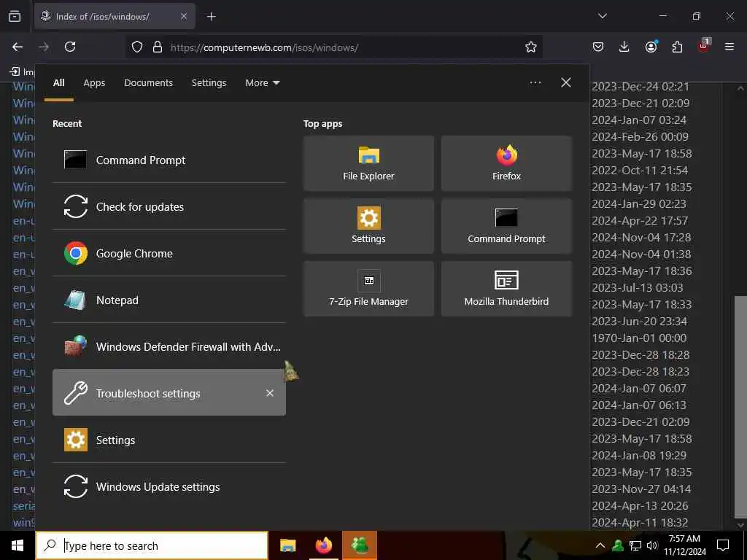Open Firefox View at the tab strip start
Image resolution: width=747 pixels, height=560 pixels.
[x=15, y=17]
